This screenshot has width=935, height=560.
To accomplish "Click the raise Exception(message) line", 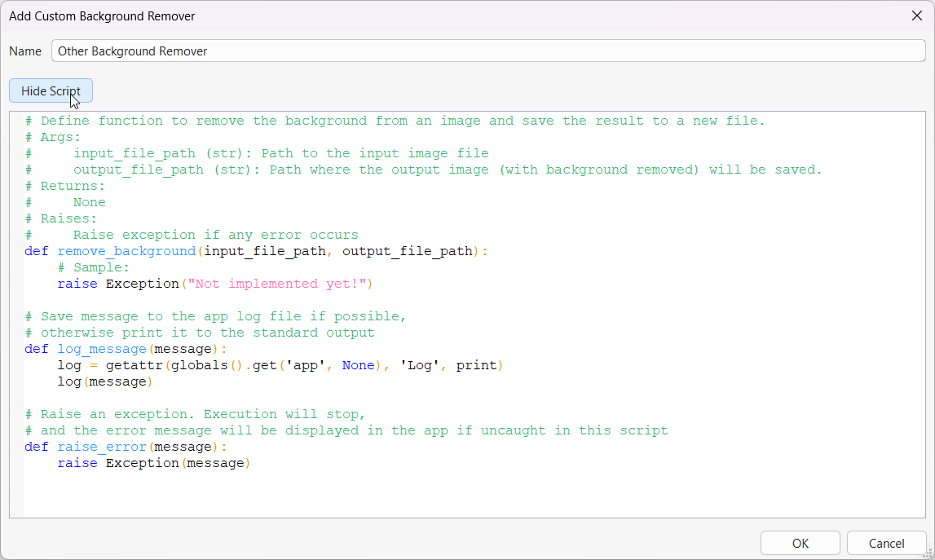I will pyautogui.click(x=153, y=463).
